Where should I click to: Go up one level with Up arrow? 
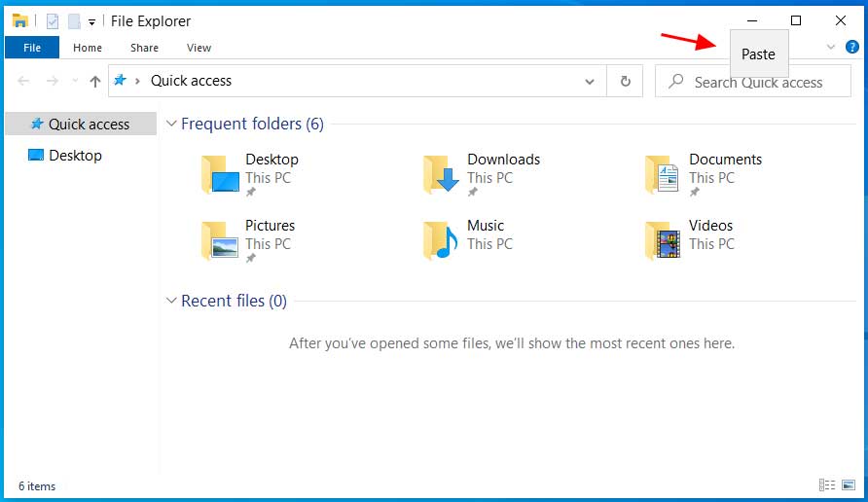pyautogui.click(x=95, y=82)
